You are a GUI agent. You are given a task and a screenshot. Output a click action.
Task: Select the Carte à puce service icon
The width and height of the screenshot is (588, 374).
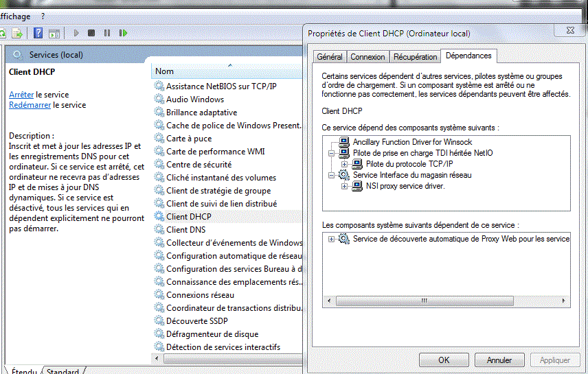click(159, 138)
